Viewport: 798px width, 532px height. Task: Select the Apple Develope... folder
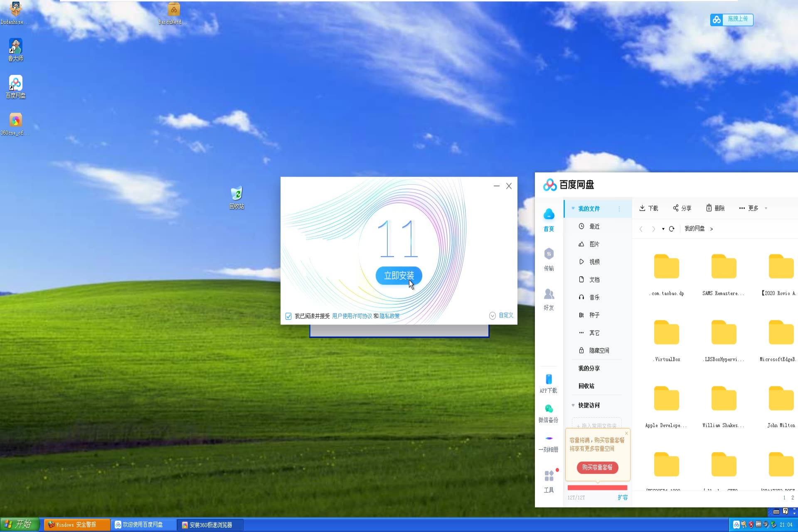666,406
